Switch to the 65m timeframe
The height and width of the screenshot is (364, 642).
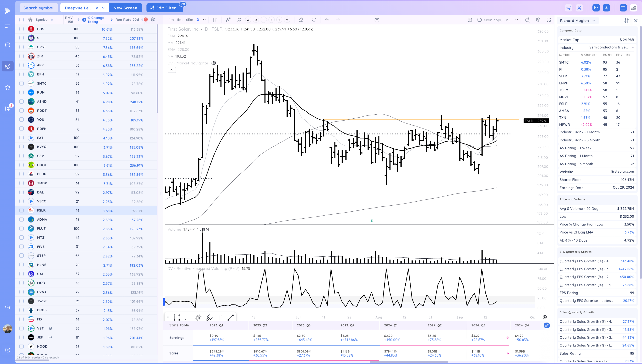(189, 20)
